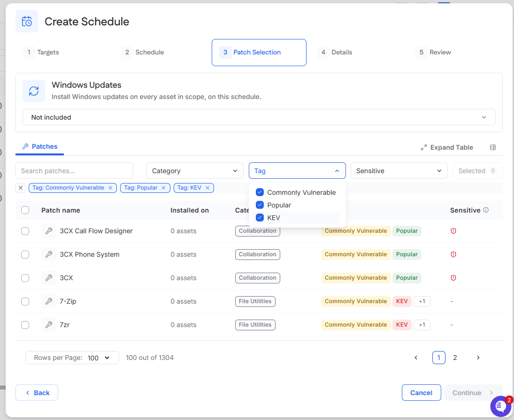Screen dimensions: 514x420
Task: Click the Search patches input field
Action: pyautogui.click(x=75, y=171)
